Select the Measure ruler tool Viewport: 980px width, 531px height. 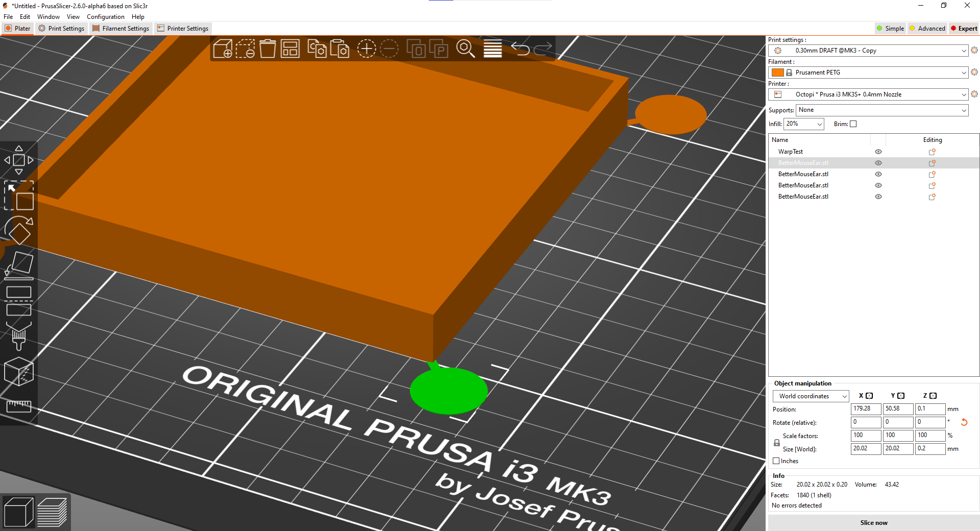tap(19, 406)
